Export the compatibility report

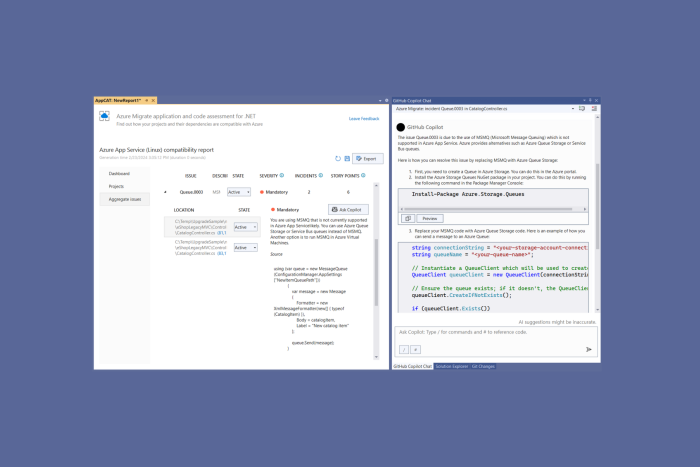click(x=367, y=158)
